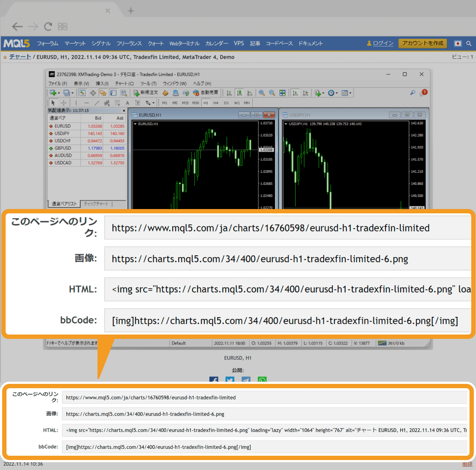This screenshot has width=476, height=470.
Task: Share chart on Twitter
Action: click(x=230, y=380)
